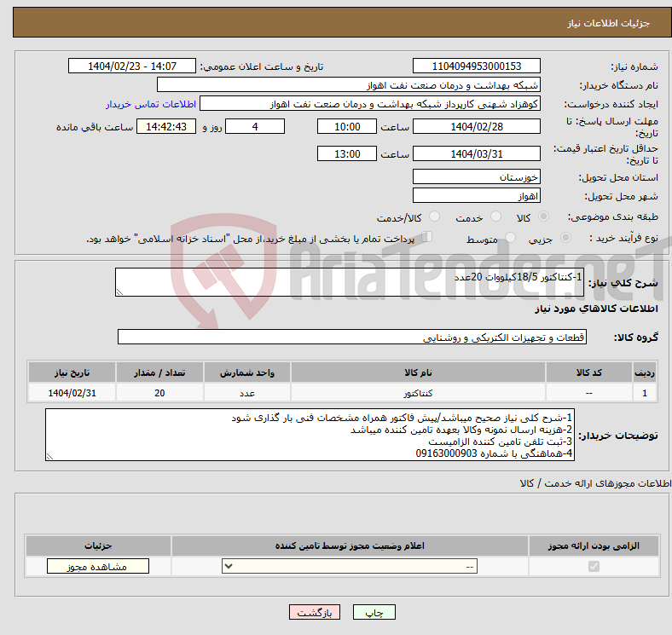
Task: Click the گروه کالا field
Action: tap(352, 338)
